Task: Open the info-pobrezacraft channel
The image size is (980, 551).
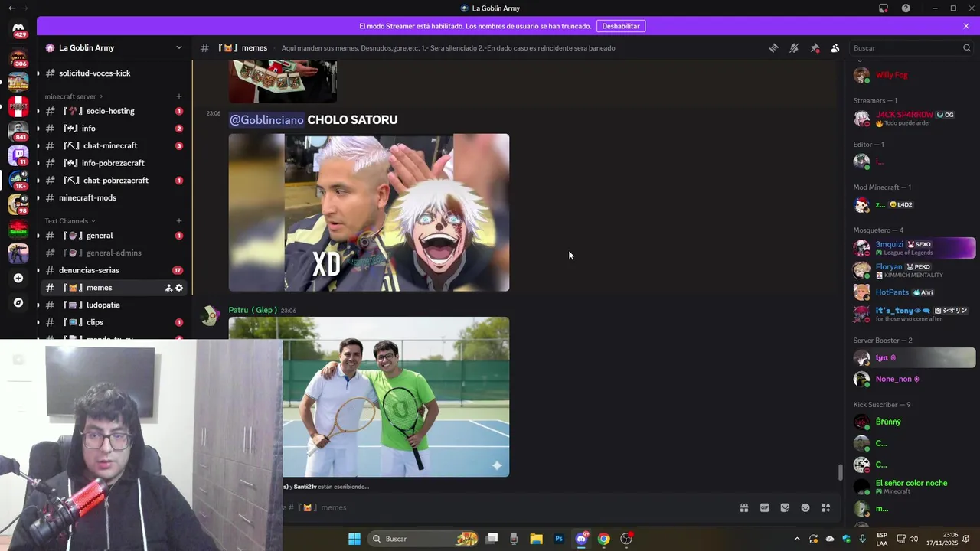Action: click(113, 163)
